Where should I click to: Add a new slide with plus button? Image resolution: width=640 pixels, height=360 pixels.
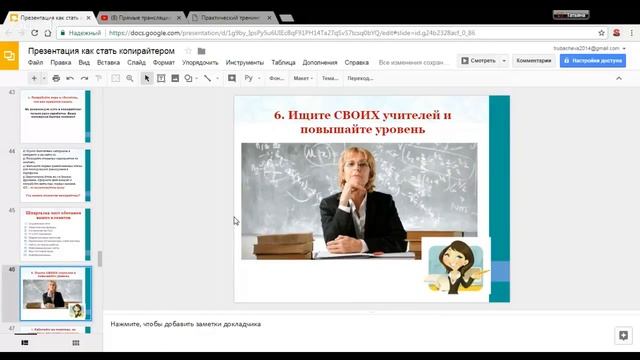[x=34, y=78]
